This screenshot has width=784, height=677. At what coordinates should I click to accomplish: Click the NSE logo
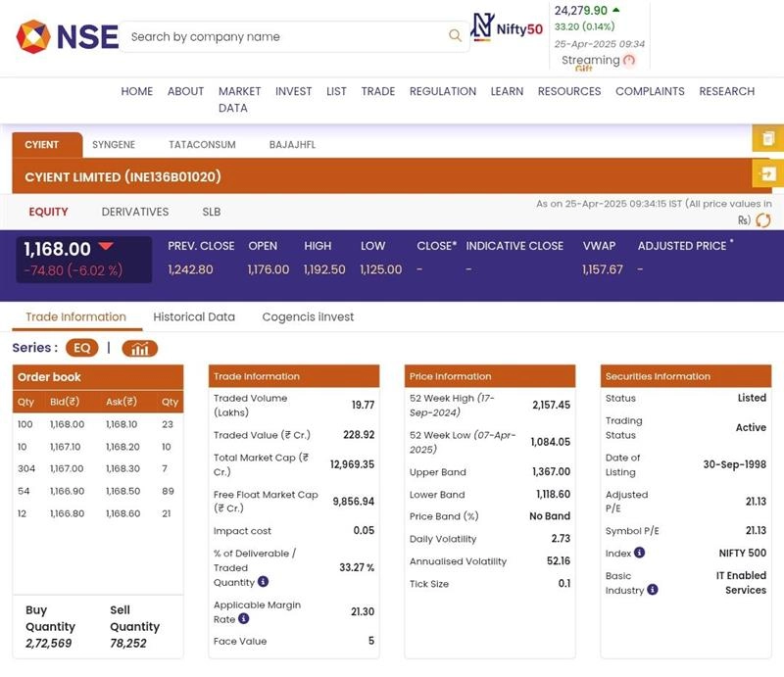(67, 37)
